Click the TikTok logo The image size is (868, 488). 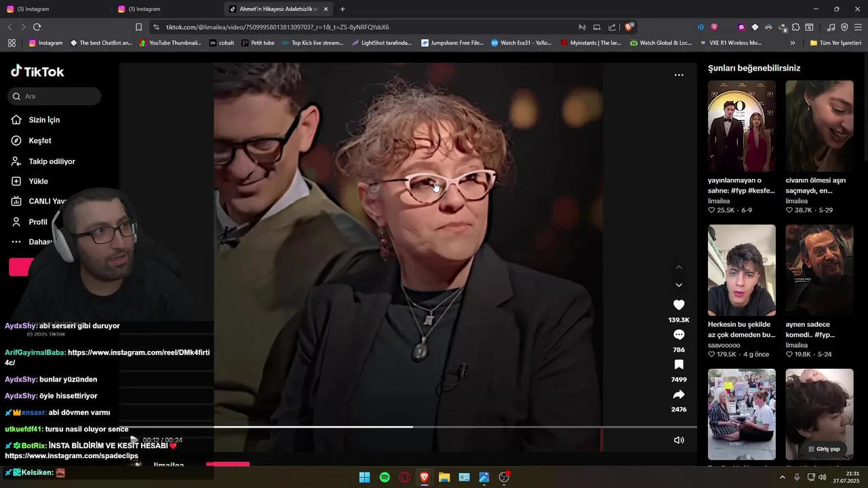pos(37,71)
